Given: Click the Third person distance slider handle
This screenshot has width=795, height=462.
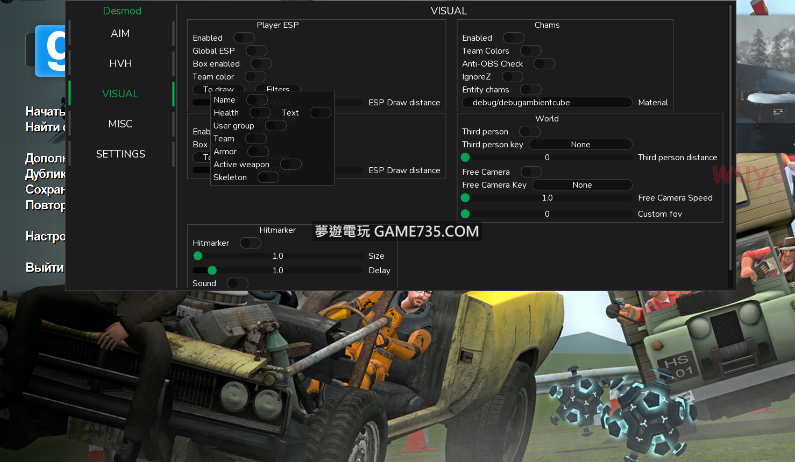Looking at the screenshot, I should (465, 157).
